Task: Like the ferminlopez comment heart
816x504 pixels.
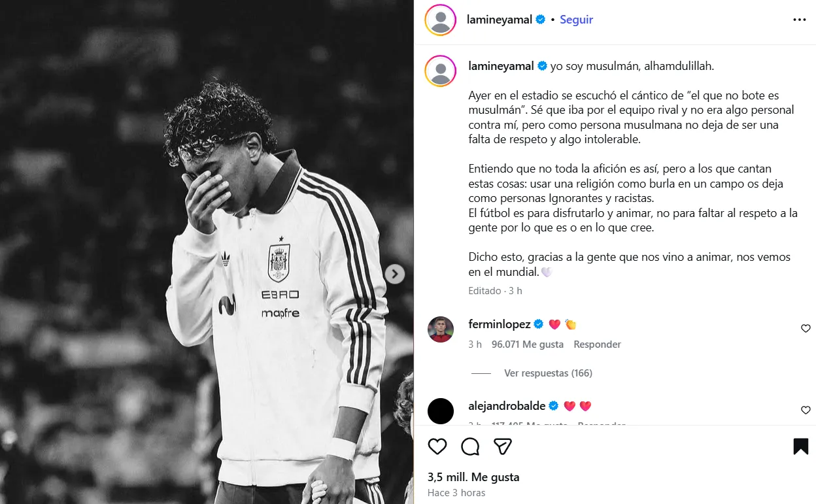Action: pos(806,329)
